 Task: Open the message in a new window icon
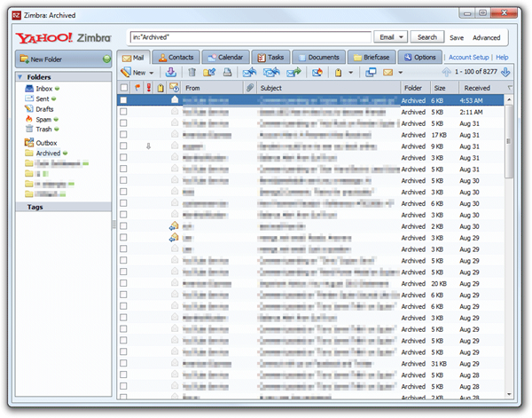(x=371, y=72)
